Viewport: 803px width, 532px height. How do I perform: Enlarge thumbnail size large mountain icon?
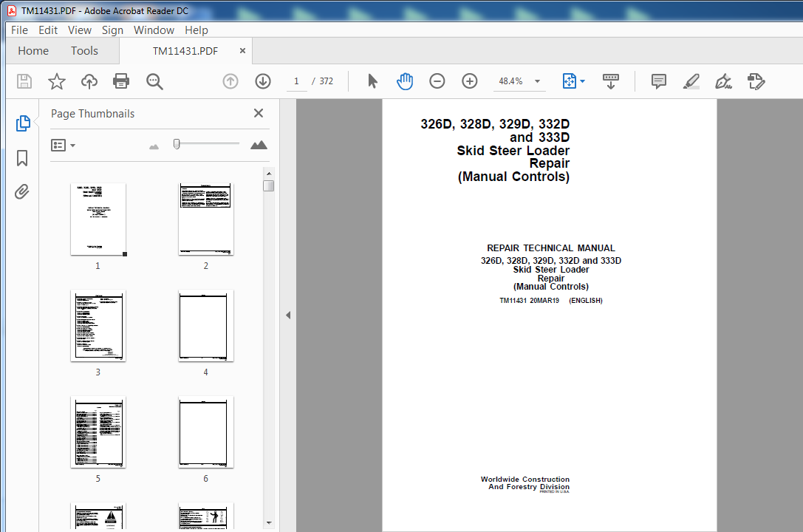tap(259, 145)
